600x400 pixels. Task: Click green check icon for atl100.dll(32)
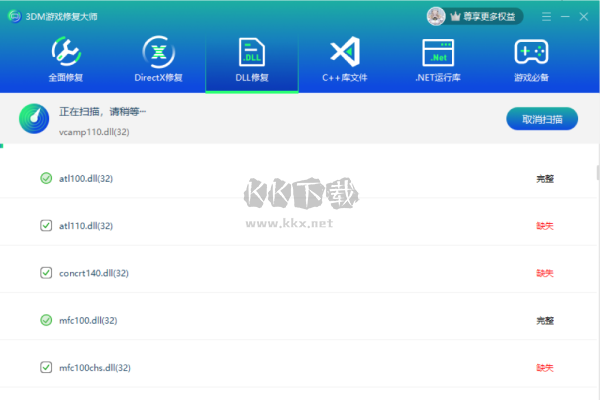pos(46,178)
